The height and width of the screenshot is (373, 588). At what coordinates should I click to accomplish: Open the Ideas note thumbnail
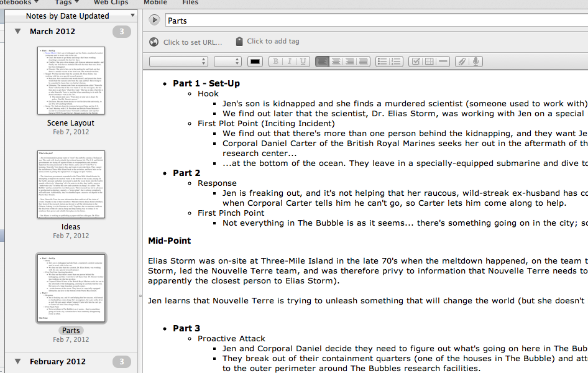point(71,185)
